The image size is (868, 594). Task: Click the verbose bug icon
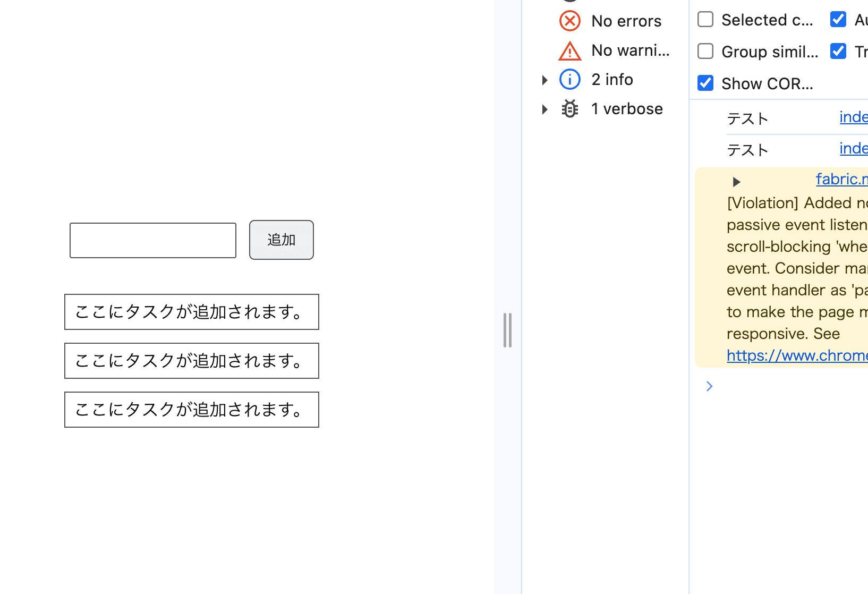tap(570, 109)
